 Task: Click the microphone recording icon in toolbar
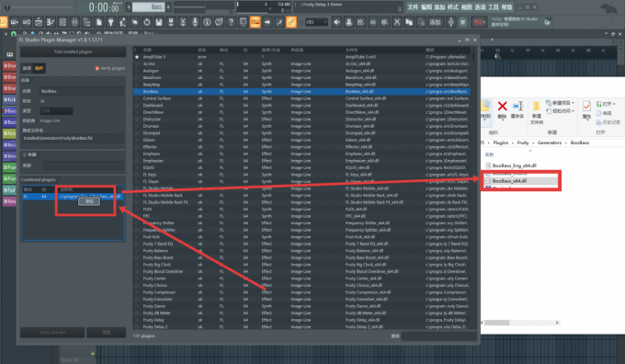[195, 22]
